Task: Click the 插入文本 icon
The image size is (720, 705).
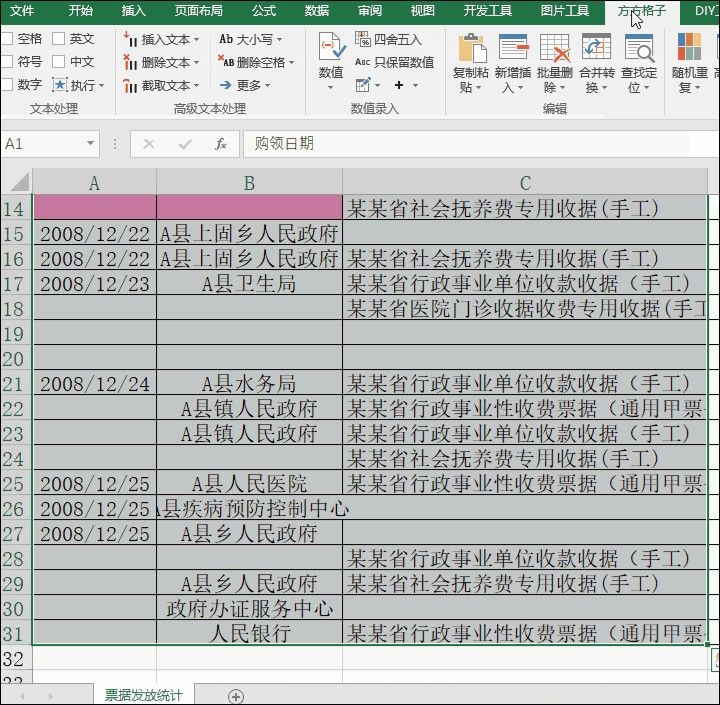Action: point(129,39)
